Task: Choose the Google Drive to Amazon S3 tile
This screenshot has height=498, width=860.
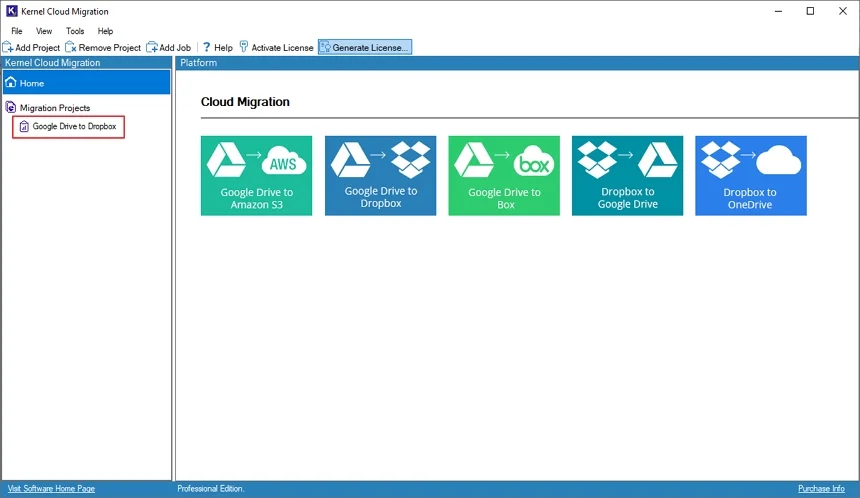Action: [256, 176]
